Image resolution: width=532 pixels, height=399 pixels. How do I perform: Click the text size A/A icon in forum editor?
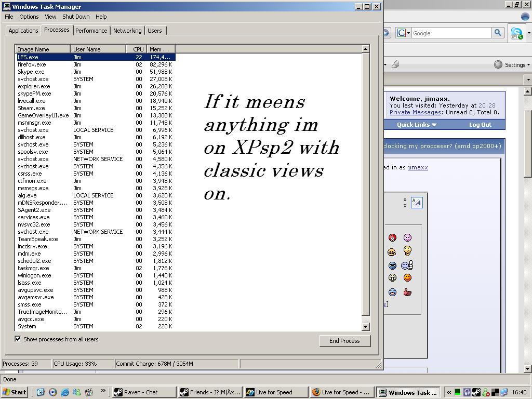pos(417,203)
